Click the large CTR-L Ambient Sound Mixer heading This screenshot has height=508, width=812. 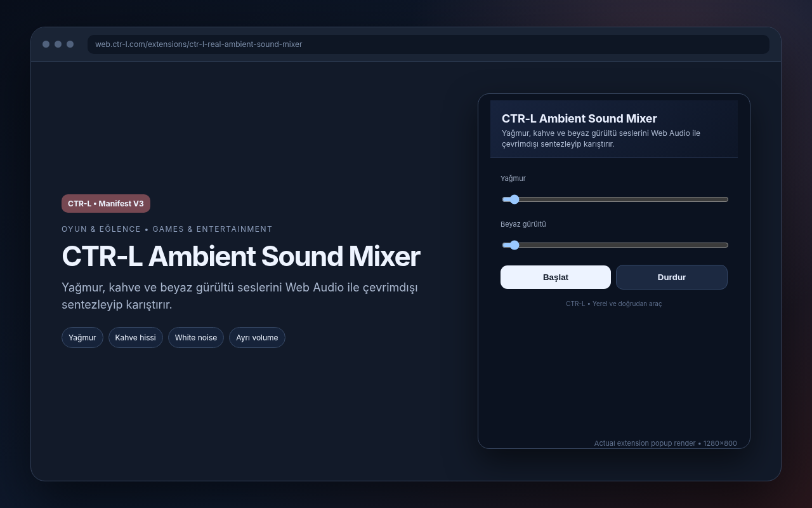click(x=240, y=257)
